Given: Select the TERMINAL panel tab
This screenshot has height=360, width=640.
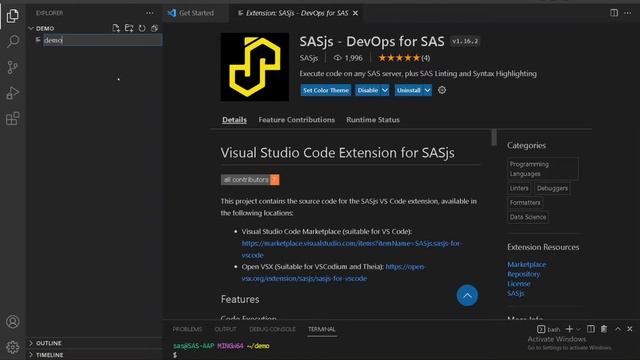Looking at the screenshot, I should coord(322,329).
